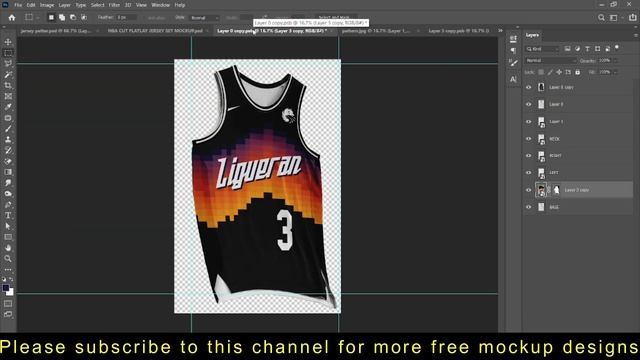Screen dimensions: 640x360
Task: Open the Character panel icon
Action: (x=513, y=79)
